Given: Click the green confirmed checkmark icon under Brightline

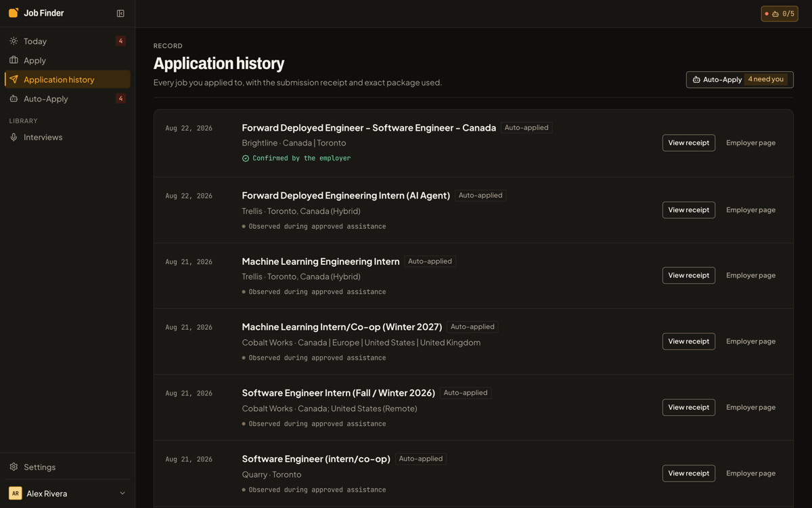Looking at the screenshot, I should click(246, 158).
